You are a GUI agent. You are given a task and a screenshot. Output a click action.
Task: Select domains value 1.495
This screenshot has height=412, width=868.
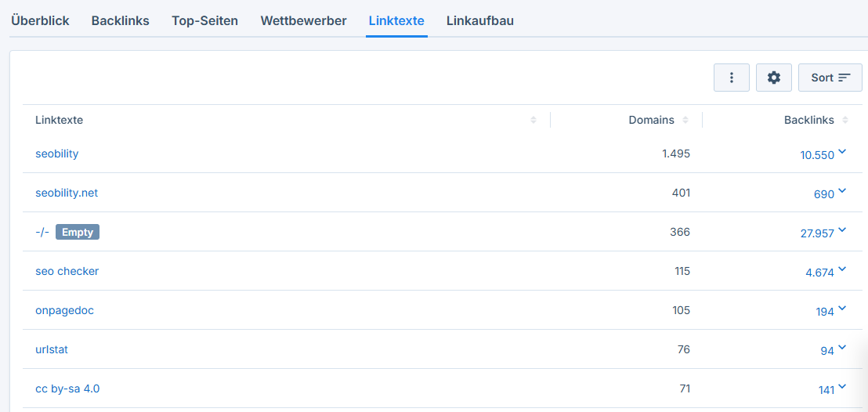676,154
